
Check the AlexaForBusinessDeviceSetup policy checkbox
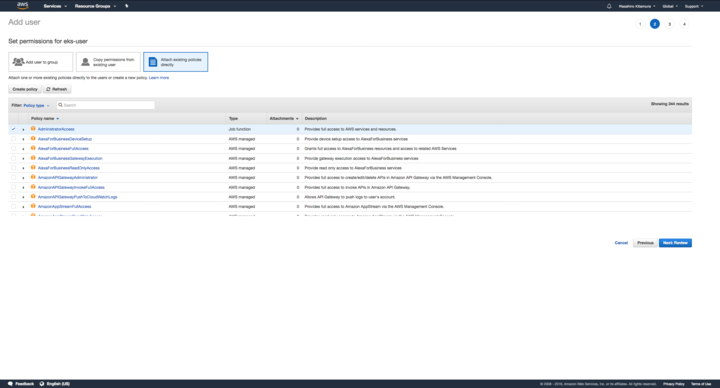pos(13,139)
